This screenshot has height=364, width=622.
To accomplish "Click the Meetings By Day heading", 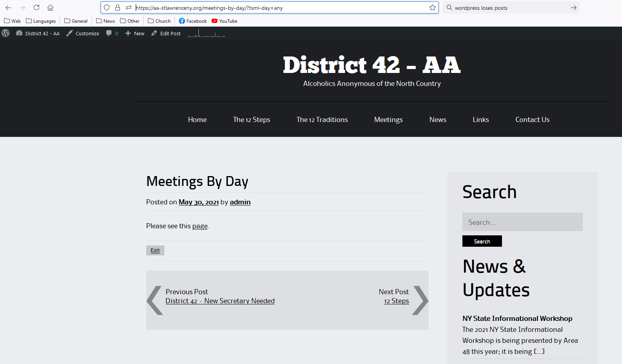I will 197,182.
